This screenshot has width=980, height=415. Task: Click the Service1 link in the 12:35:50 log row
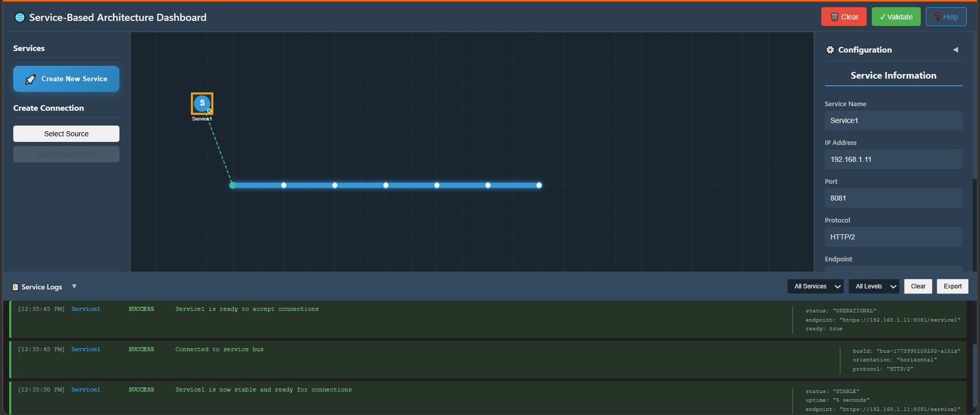[86, 389]
